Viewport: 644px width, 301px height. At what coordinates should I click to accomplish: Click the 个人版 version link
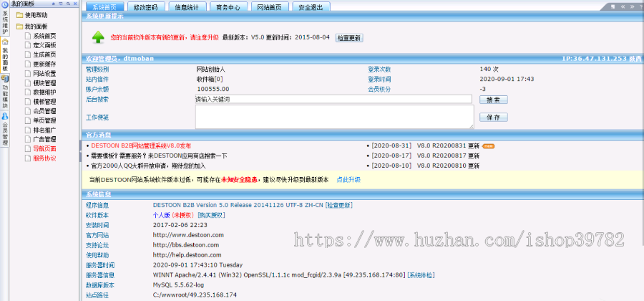(160, 215)
